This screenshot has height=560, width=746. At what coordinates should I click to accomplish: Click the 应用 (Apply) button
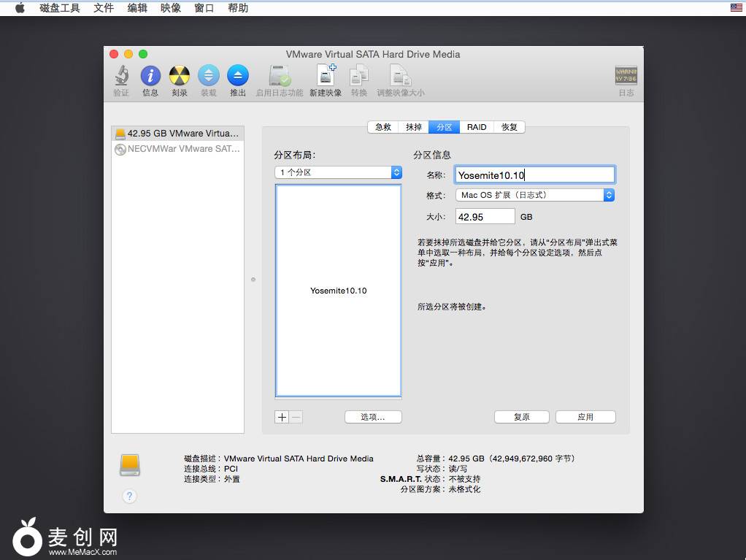pos(585,417)
